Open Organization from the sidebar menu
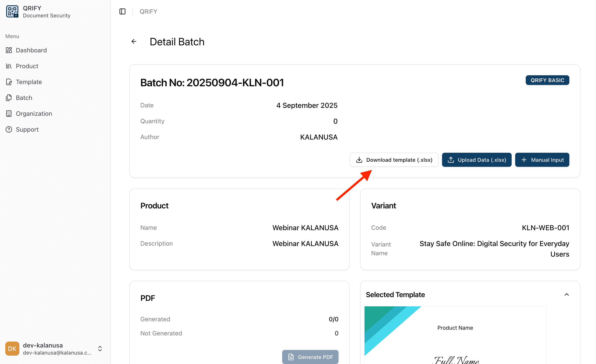Screen dimensions: 596x364 (x=34, y=114)
